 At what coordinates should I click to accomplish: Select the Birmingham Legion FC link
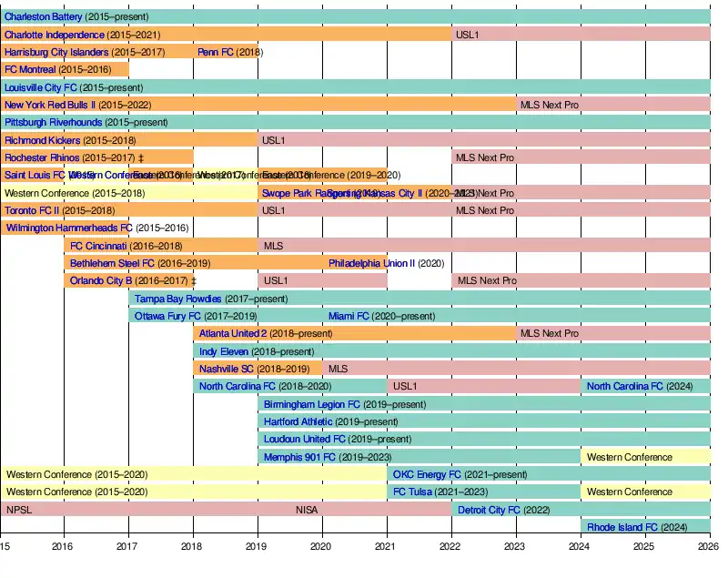coord(311,404)
